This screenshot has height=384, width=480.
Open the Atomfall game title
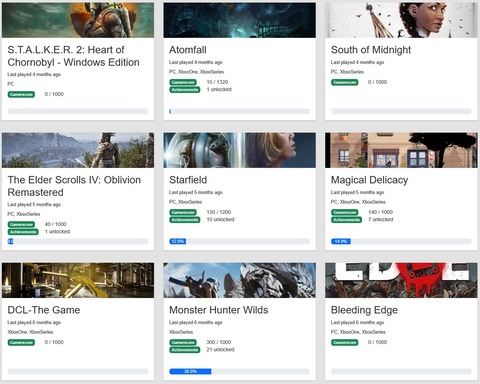click(188, 50)
